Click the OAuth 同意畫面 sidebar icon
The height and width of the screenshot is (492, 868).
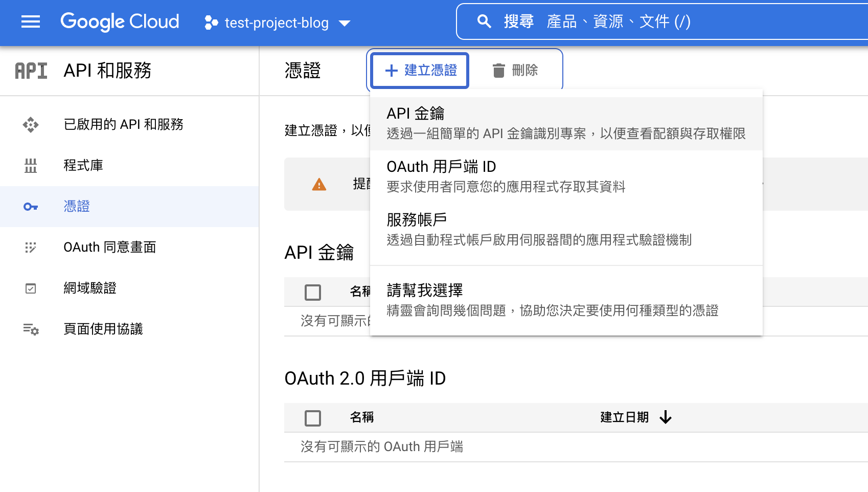coord(31,248)
